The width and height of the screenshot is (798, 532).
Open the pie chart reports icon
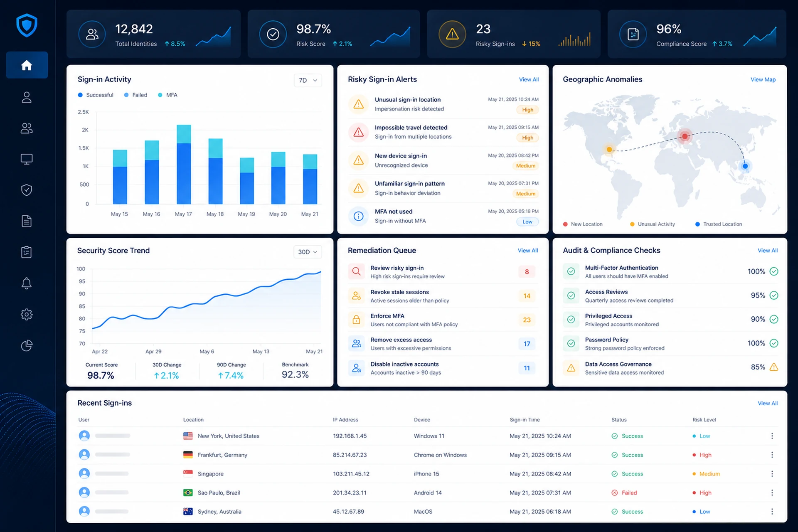[x=27, y=345]
